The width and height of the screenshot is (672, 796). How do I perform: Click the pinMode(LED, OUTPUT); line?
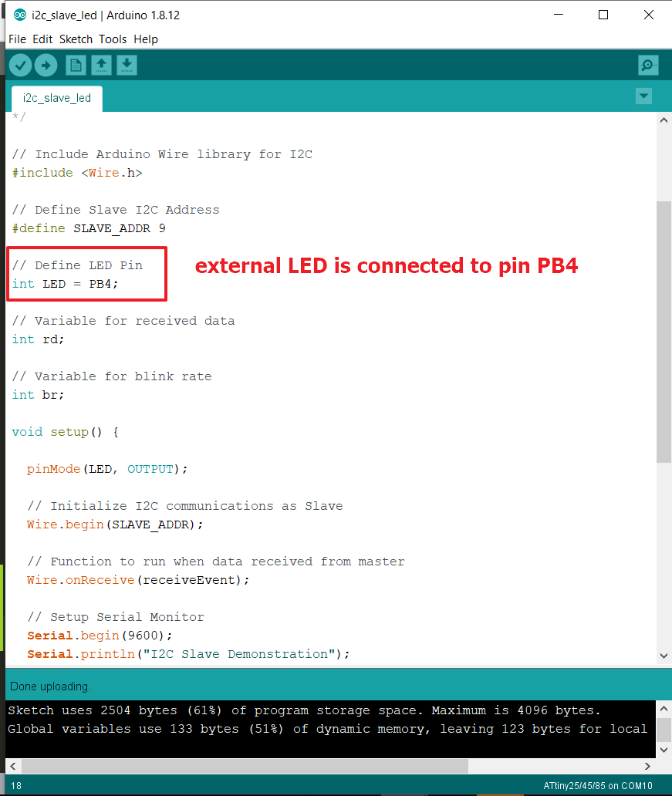[x=107, y=469]
